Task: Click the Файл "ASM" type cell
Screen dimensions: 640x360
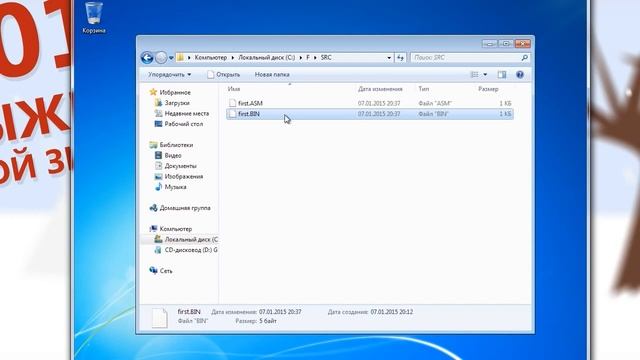Action: coord(435,104)
